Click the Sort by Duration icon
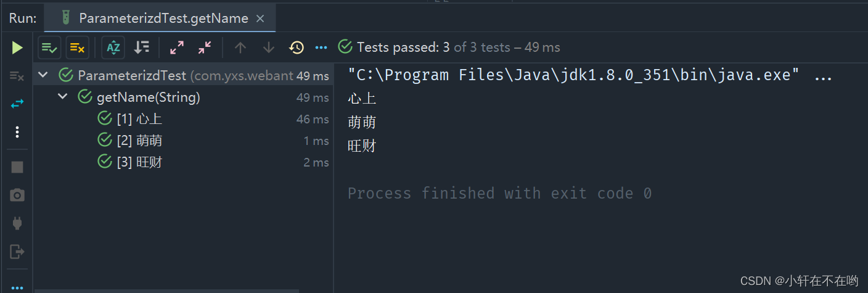This screenshot has height=293, width=868. coord(142,47)
